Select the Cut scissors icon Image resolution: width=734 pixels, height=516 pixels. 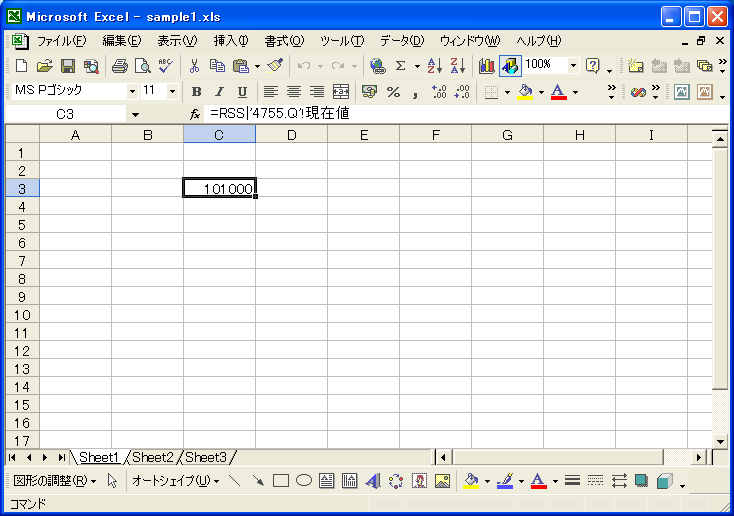tap(194, 66)
